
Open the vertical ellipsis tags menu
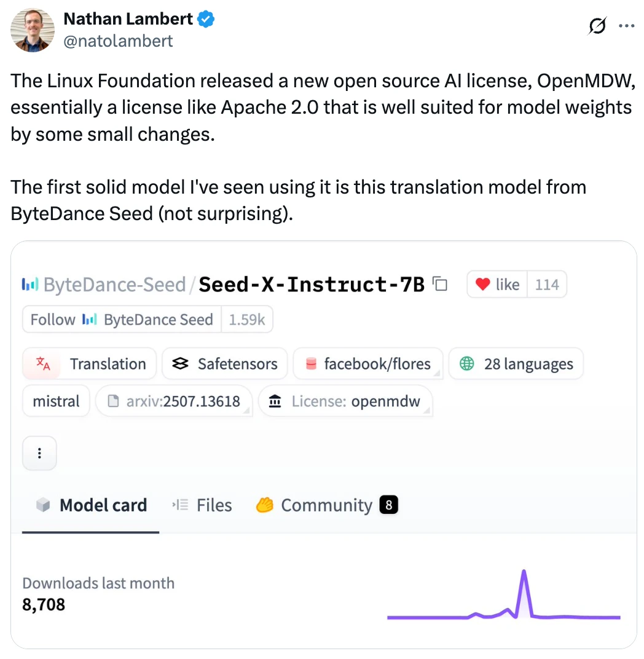point(39,453)
